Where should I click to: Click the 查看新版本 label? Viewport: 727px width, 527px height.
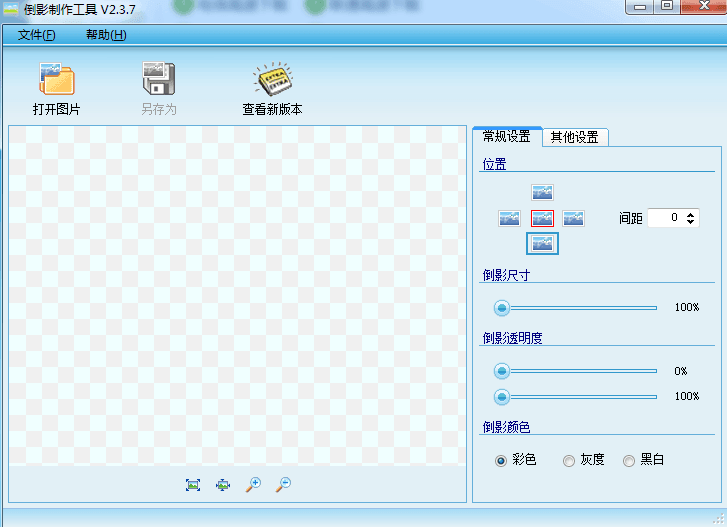pyautogui.click(x=273, y=109)
